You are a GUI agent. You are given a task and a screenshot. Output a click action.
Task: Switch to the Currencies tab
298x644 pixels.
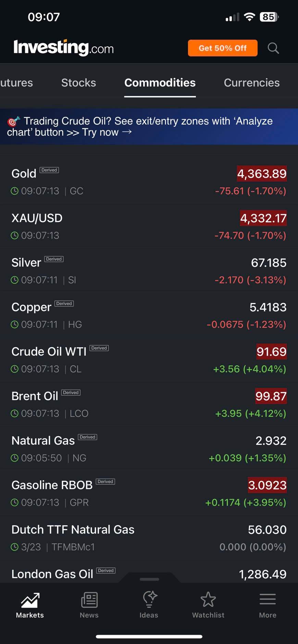point(252,83)
